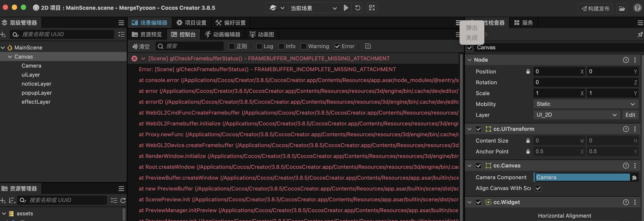Viewport: 644px width, 221px height.
Task: Toggle the Content Size lock icon
Action: pyautogui.click(x=528, y=141)
